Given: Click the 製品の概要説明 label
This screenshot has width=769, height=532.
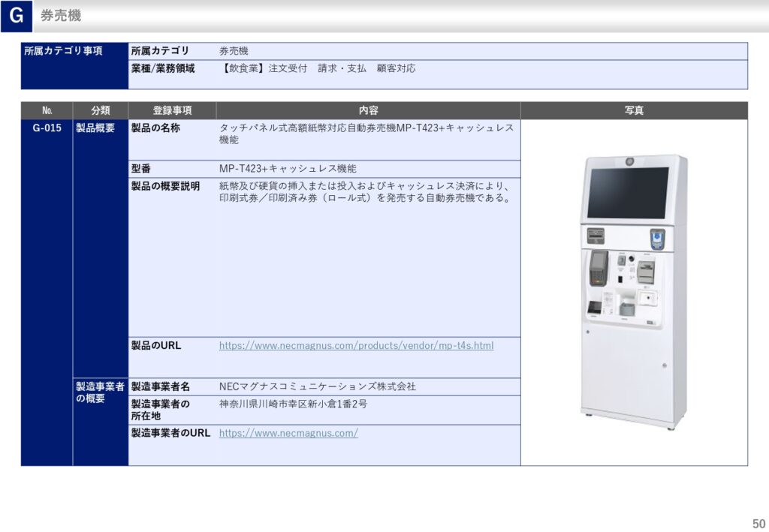Looking at the screenshot, I should (x=165, y=186).
